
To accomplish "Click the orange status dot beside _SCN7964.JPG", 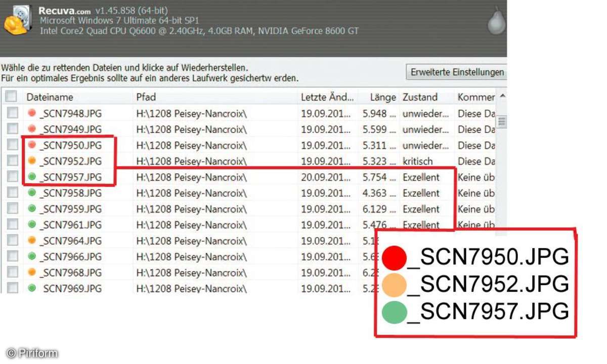I will point(32,241).
